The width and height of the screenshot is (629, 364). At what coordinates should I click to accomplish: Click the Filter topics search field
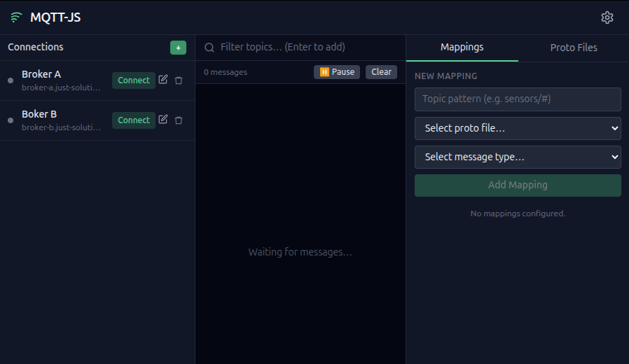[308, 48]
